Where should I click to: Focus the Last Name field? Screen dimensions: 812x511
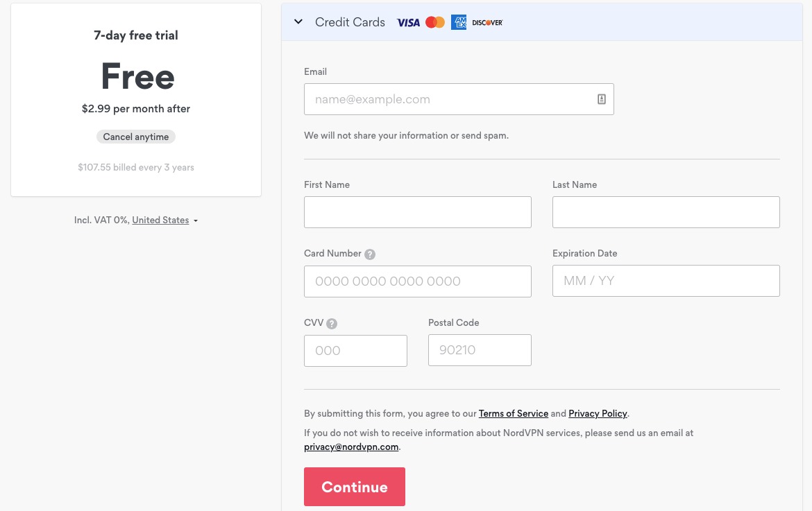[x=666, y=212]
